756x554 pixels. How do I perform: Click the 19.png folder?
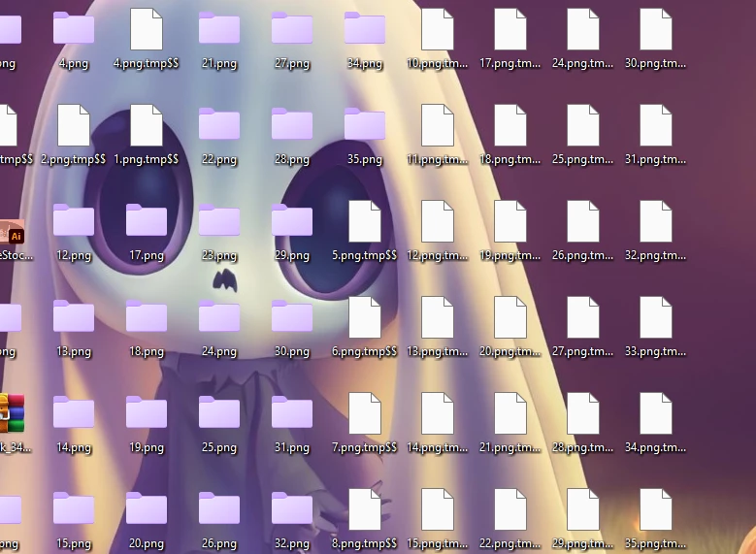[147, 412]
